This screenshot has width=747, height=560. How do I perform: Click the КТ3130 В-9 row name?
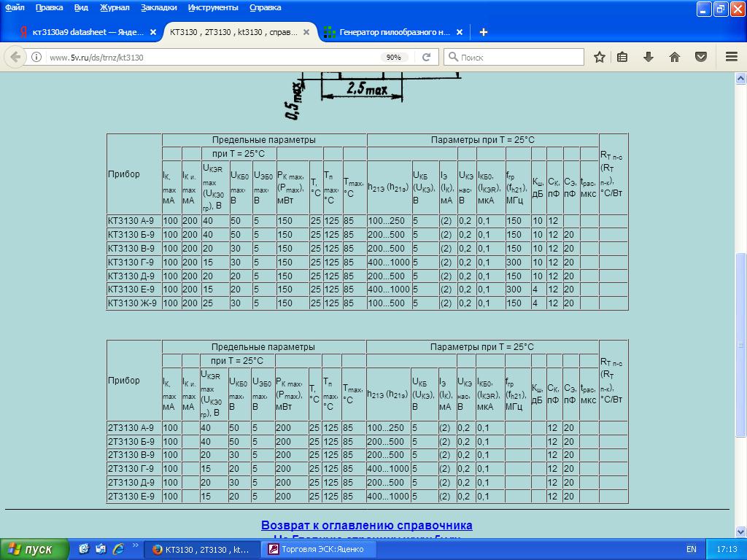[x=131, y=249]
